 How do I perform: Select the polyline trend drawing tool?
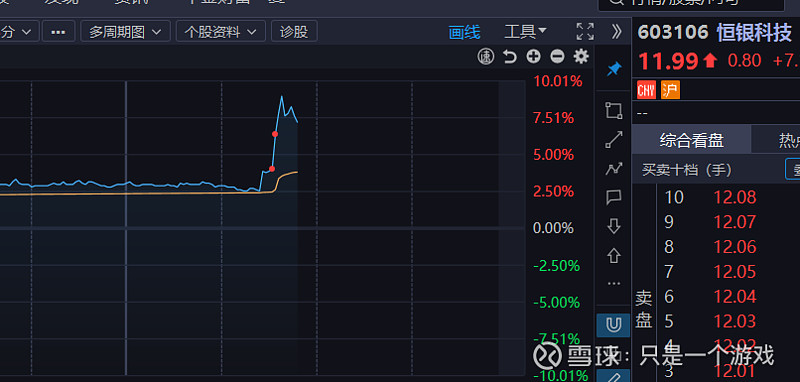[614, 168]
